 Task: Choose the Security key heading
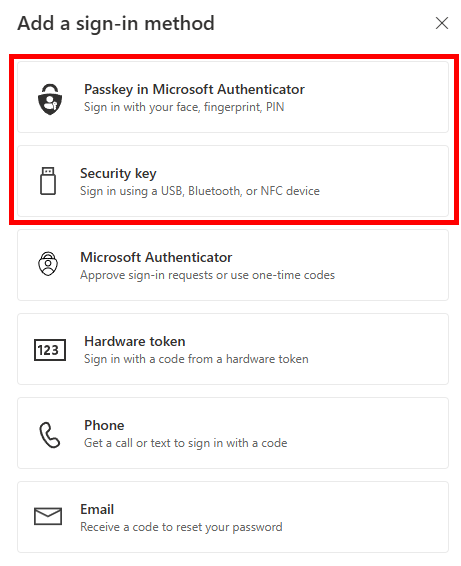pos(118,174)
